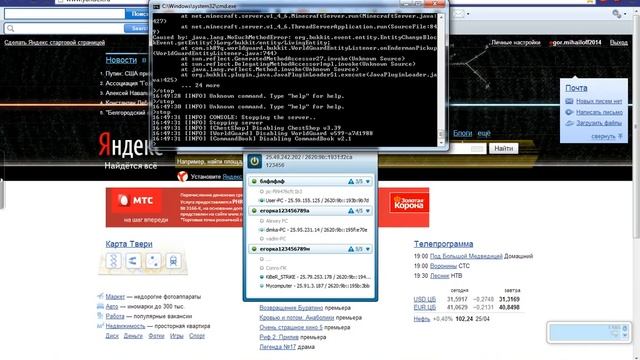Select the егорка123456789м network header
640x360 pixels.
point(310,249)
